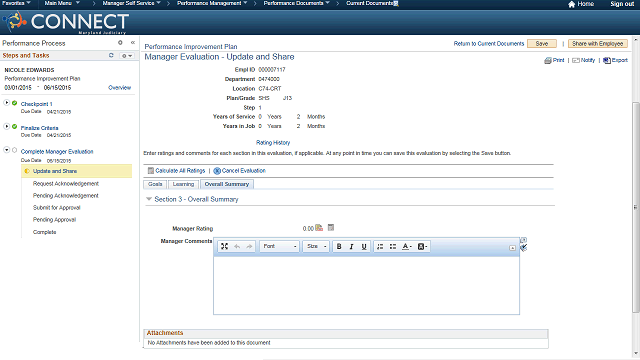Insert numbered list in Manager Comments
Screen dimensions: 640x360
[380, 247]
